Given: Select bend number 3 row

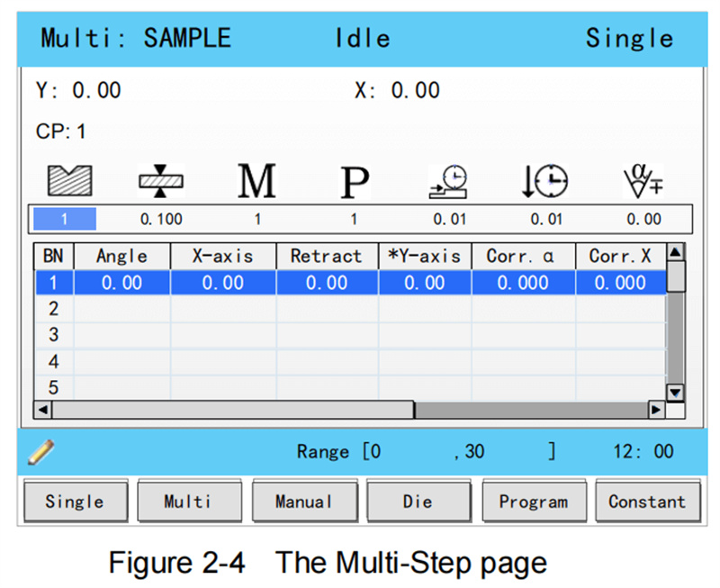Looking at the screenshot, I should tap(350, 335).
